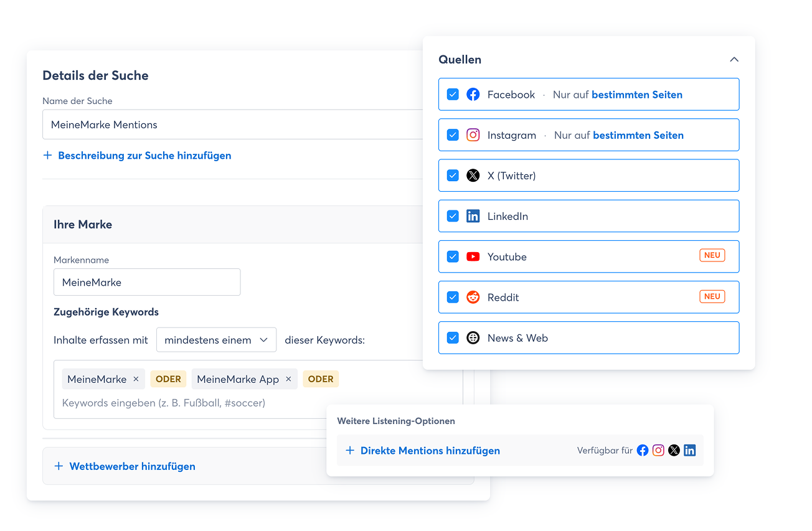Click 'Direkte Mentions hinzufügen' link
This screenshot has width=812, height=531.
pyautogui.click(x=430, y=451)
